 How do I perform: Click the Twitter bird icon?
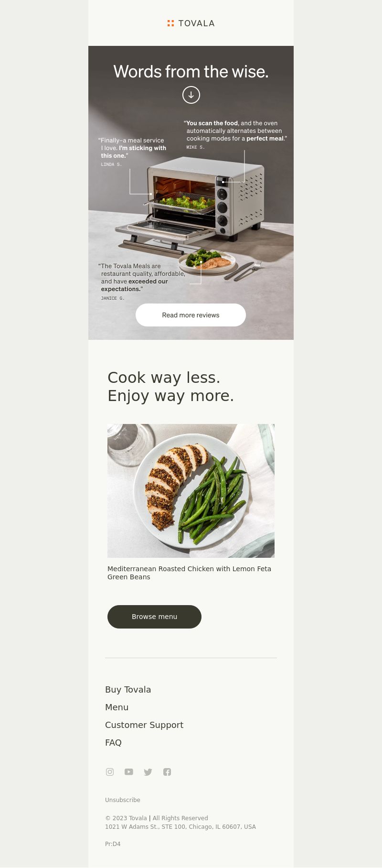click(148, 772)
